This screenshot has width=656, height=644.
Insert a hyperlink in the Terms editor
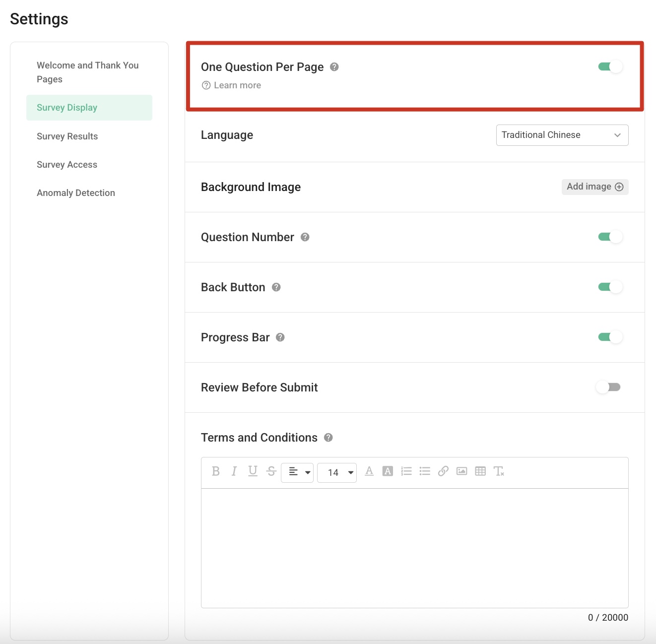coord(443,471)
